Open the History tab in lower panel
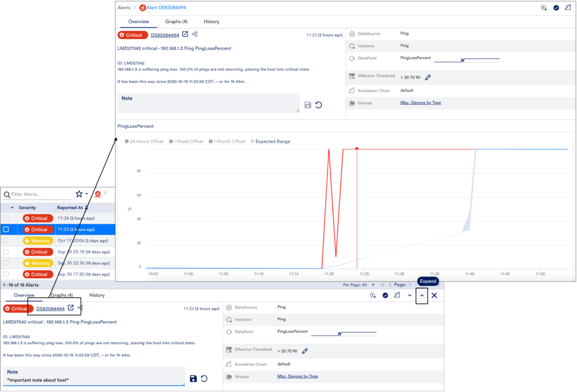The height and width of the screenshot is (392, 577). click(x=97, y=295)
